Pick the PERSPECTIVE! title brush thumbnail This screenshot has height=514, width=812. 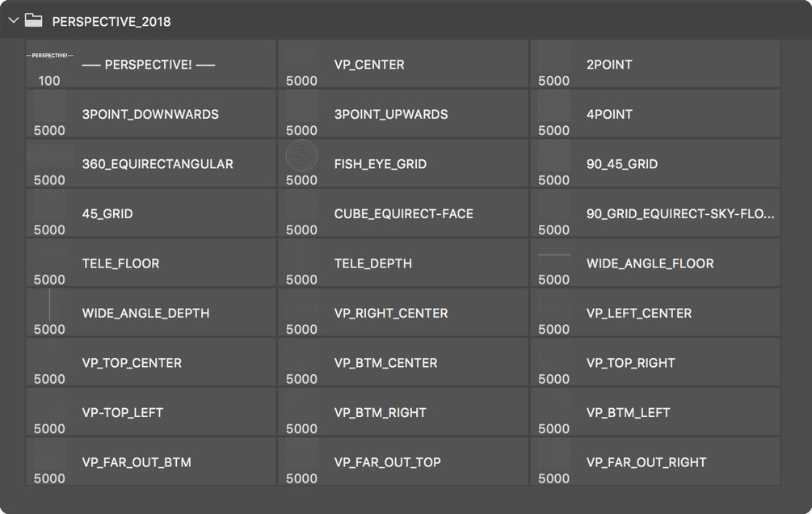(50, 56)
